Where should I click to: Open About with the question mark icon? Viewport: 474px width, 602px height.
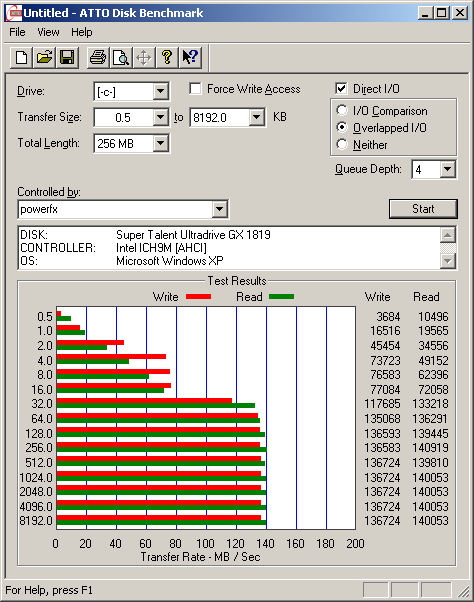(x=167, y=58)
